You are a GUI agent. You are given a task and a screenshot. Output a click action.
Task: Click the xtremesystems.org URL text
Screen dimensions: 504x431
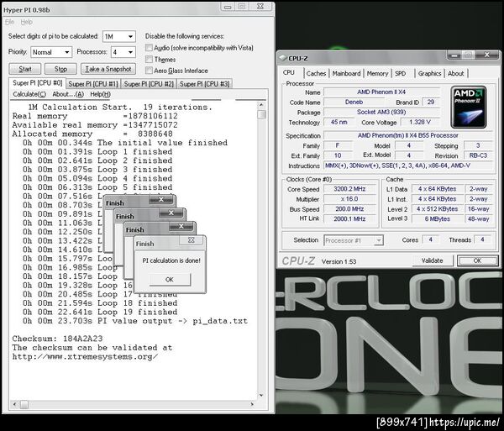85,356
